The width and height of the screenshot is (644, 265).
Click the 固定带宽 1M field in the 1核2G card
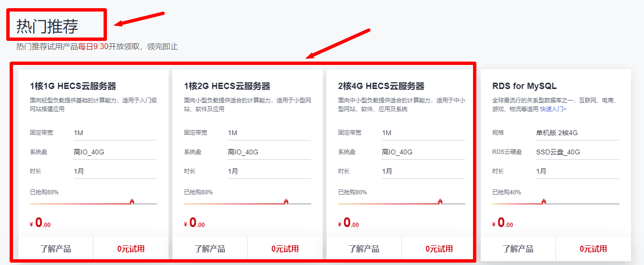pyautogui.click(x=269, y=133)
